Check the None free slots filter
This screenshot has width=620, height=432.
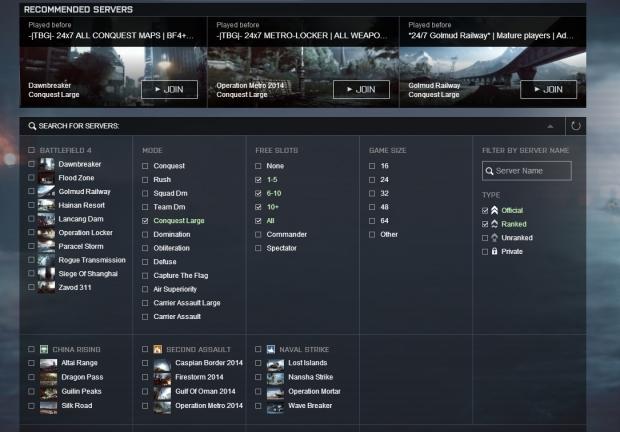pyautogui.click(x=258, y=166)
